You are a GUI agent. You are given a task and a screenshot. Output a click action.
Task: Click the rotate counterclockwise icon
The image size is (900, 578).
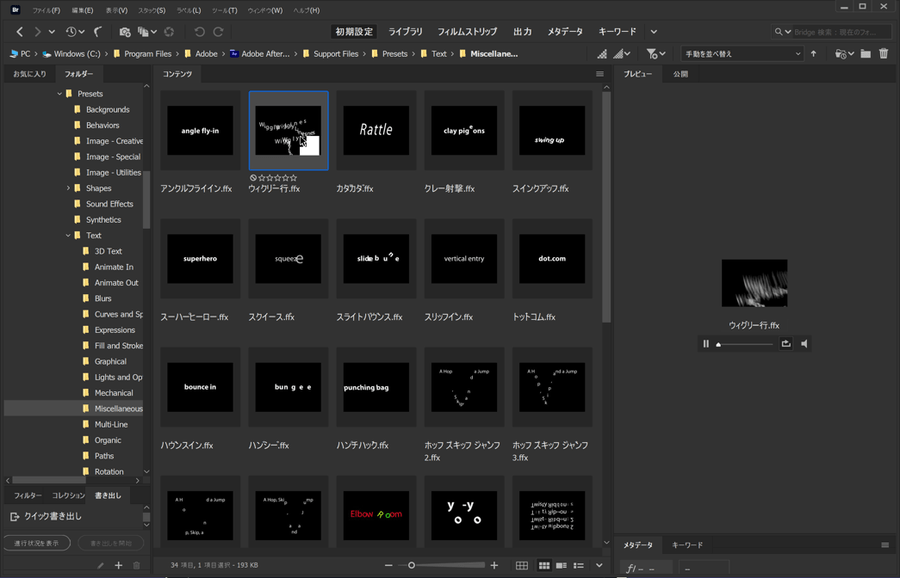click(x=199, y=32)
